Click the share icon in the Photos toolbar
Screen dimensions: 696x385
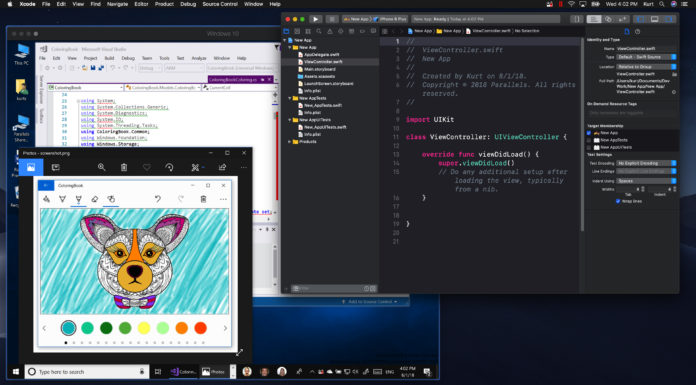222,167
